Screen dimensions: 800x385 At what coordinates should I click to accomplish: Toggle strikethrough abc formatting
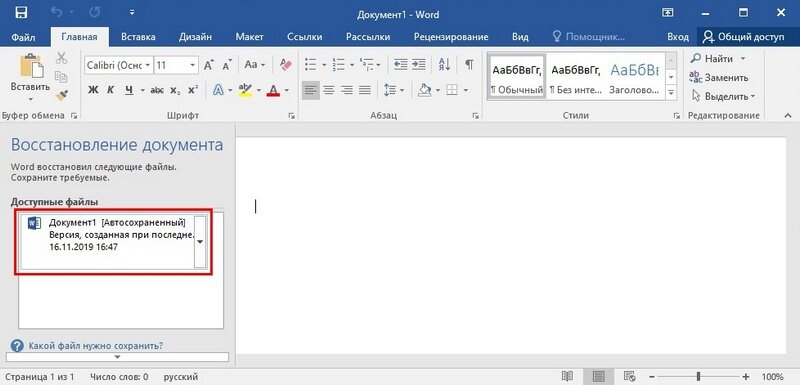pos(158,90)
